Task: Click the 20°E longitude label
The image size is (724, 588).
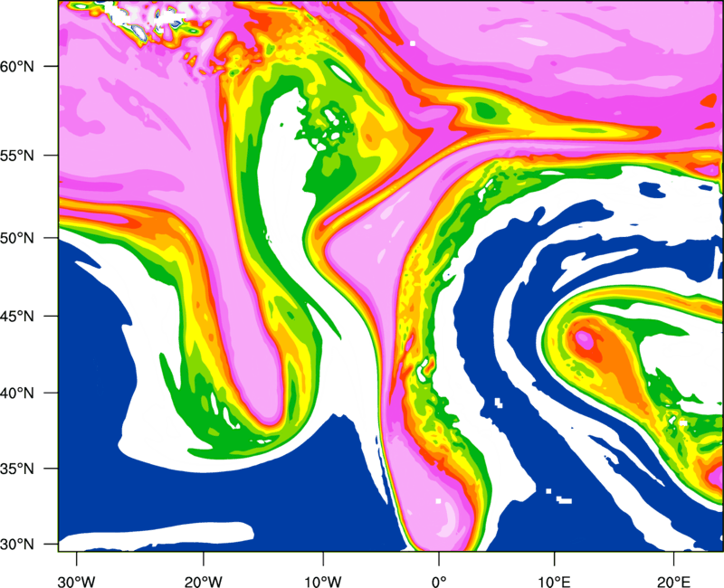Action: tap(673, 582)
